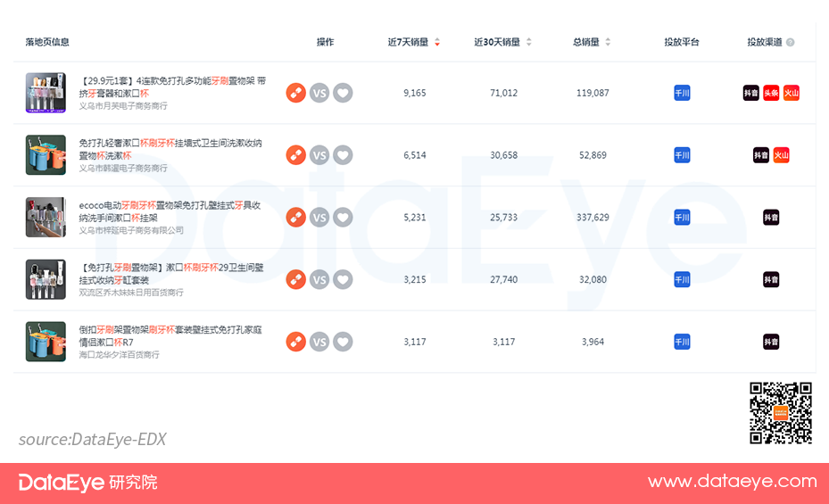Click 抖音 channel badge in 337,629 row
Screen dimensions: 829x504
pos(771,217)
